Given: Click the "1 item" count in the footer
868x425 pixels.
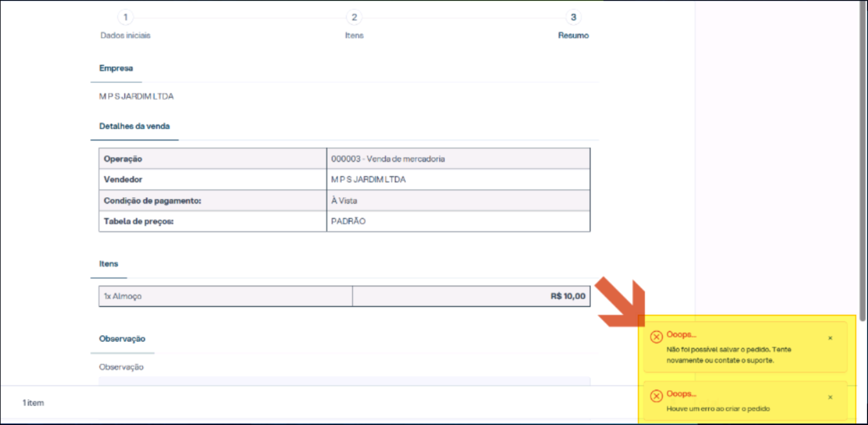Looking at the screenshot, I should [x=33, y=403].
